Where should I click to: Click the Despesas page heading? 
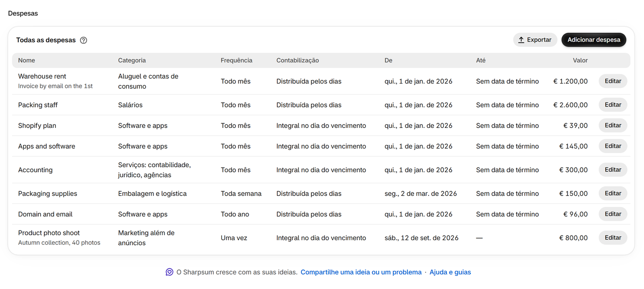point(23,13)
